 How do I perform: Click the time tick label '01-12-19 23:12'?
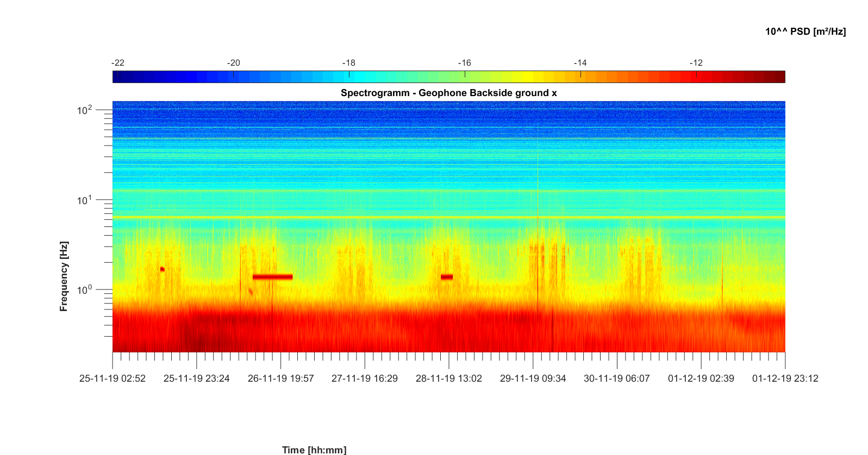click(x=785, y=378)
